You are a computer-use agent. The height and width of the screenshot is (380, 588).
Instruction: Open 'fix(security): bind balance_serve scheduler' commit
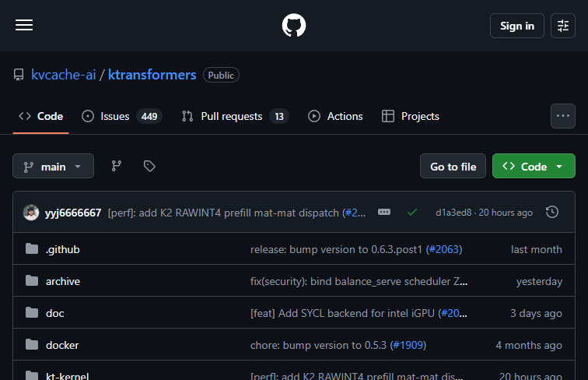[359, 281]
